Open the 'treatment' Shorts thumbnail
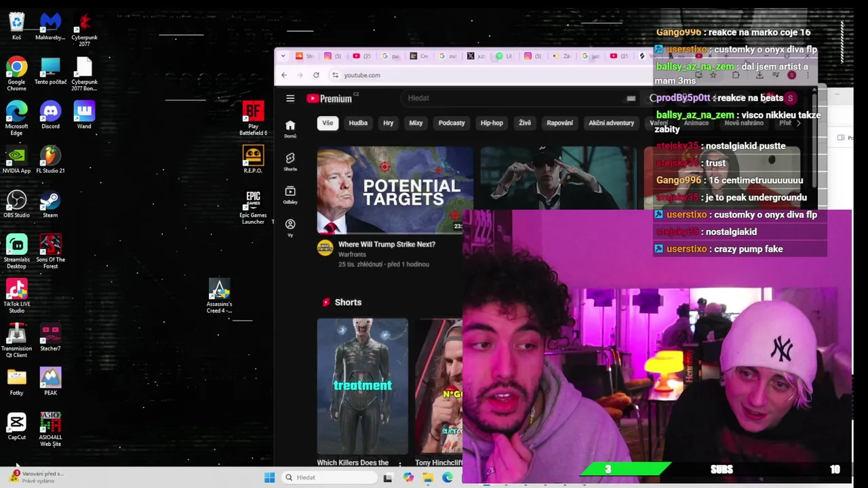The height and width of the screenshot is (488, 868). (x=362, y=386)
